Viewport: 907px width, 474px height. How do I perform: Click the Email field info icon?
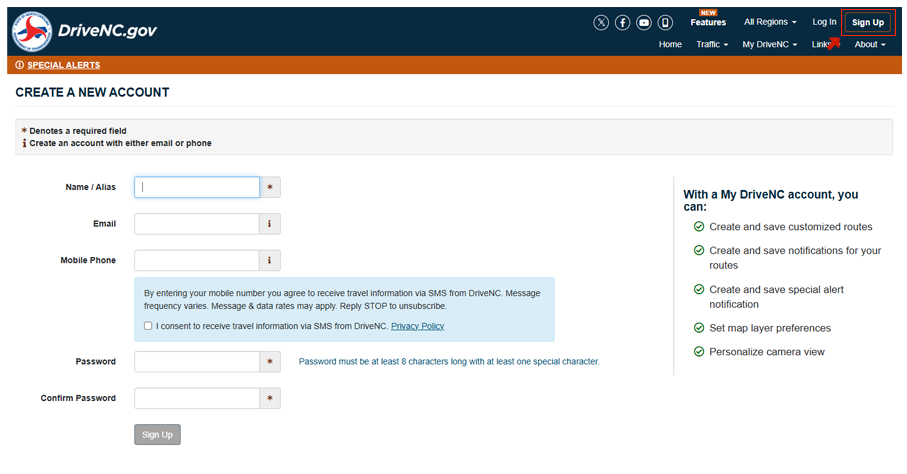pyautogui.click(x=270, y=224)
